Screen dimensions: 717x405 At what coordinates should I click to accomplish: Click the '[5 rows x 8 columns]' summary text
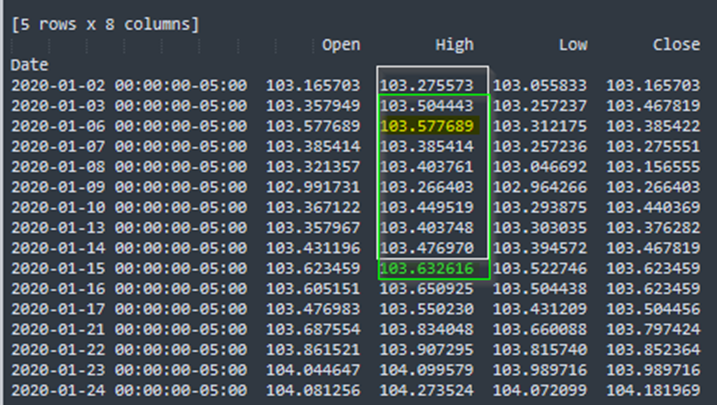click(105, 22)
